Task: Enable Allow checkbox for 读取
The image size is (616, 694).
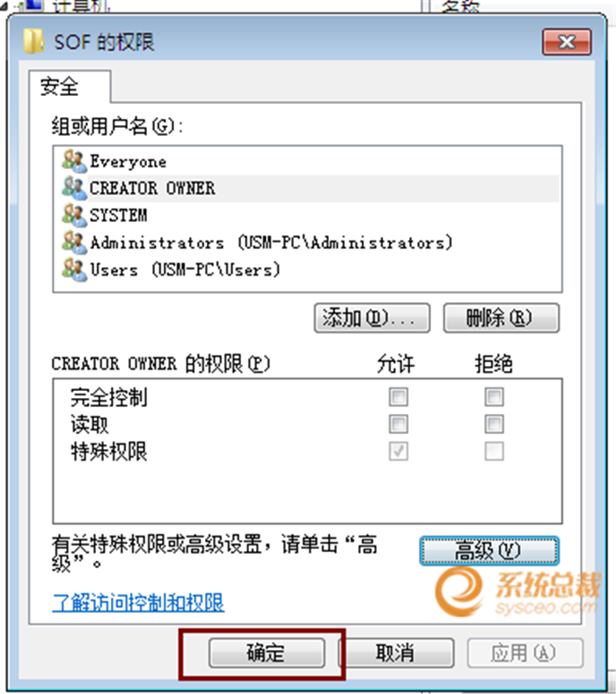Action: (x=398, y=424)
